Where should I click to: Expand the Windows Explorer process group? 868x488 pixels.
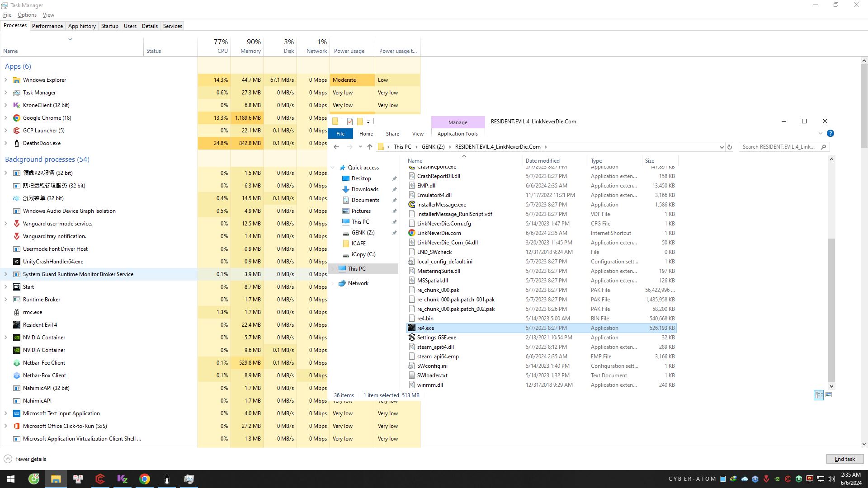tap(6, 80)
